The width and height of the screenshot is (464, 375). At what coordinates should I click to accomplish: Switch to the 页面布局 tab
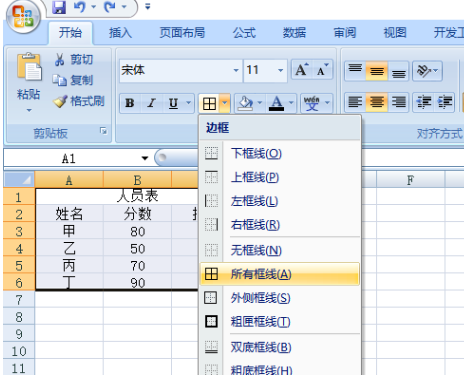coord(182,33)
